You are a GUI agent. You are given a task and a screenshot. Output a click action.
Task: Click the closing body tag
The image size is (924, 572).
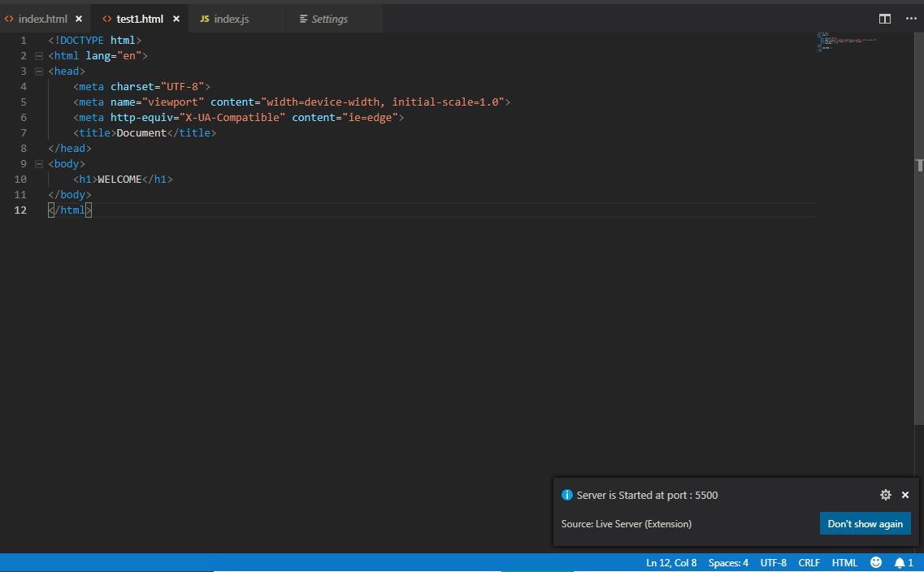pyautogui.click(x=70, y=194)
